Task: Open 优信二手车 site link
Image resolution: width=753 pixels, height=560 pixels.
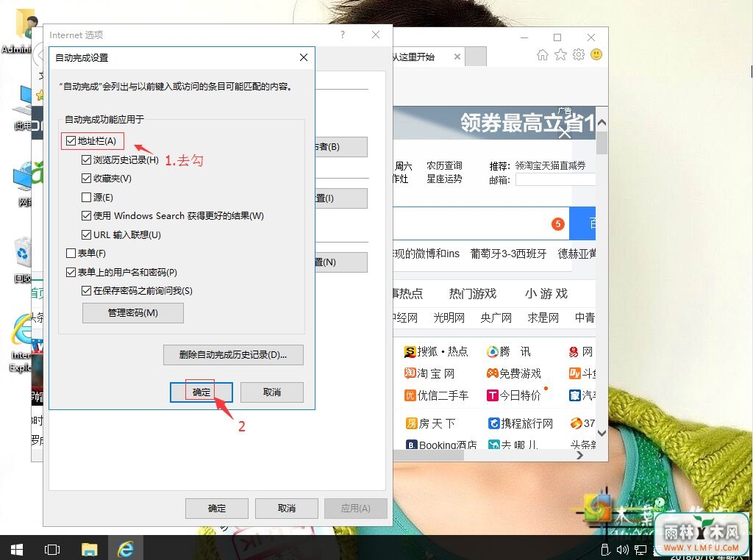Action: pyautogui.click(x=437, y=395)
